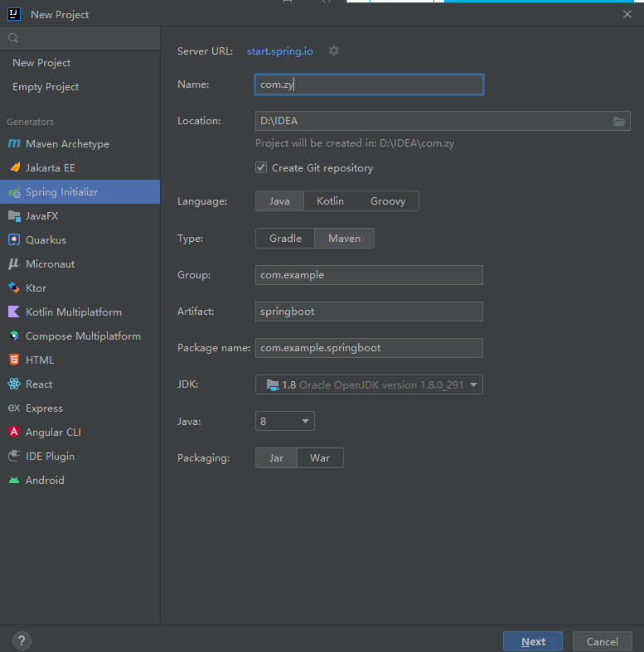Image resolution: width=644 pixels, height=652 pixels.
Task: Select the Maven Archetype generator
Action: coord(67,144)
